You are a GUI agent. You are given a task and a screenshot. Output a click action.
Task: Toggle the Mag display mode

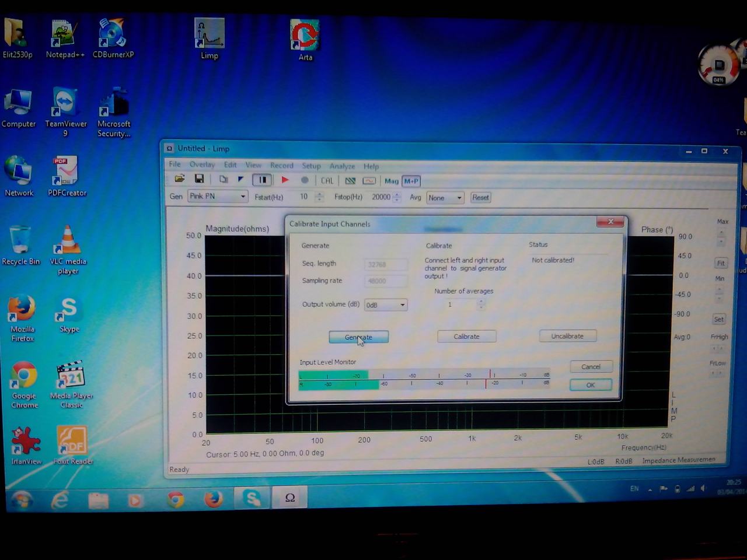(392, 181)
